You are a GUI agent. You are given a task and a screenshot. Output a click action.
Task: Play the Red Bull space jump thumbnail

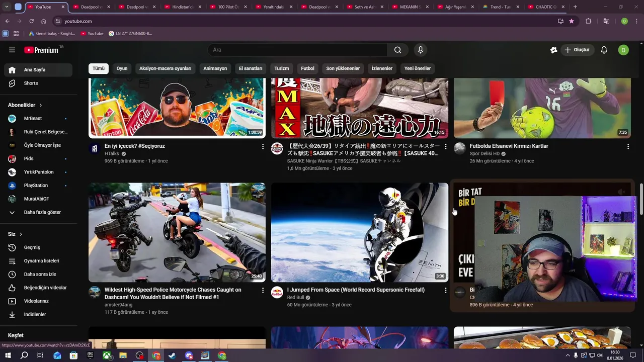click(360, 232)
